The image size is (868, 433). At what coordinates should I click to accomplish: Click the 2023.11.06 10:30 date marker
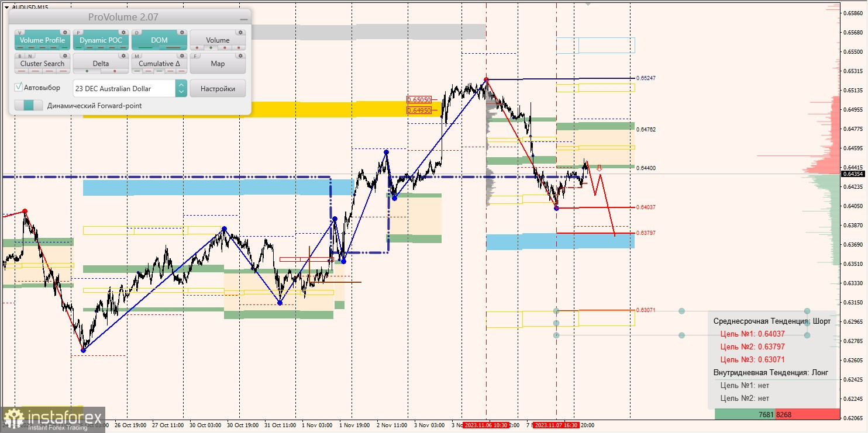click(x=485, y=425)
